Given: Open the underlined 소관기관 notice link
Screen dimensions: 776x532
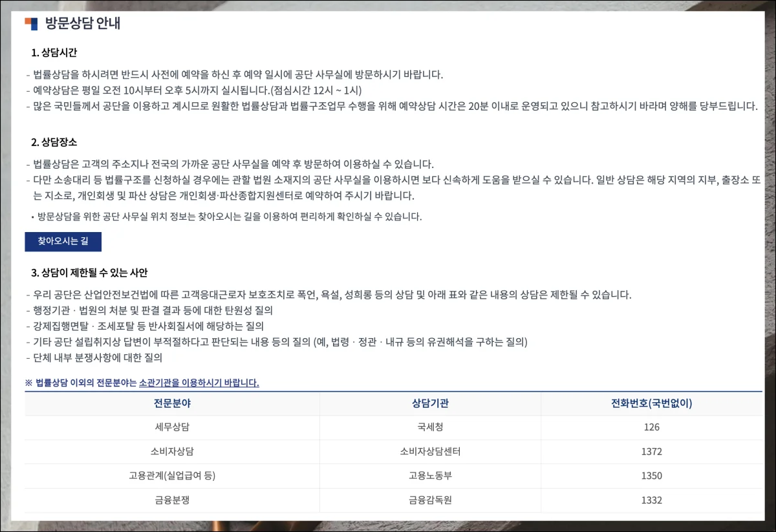Looking at the screenshot, I should tap(199, 383).
